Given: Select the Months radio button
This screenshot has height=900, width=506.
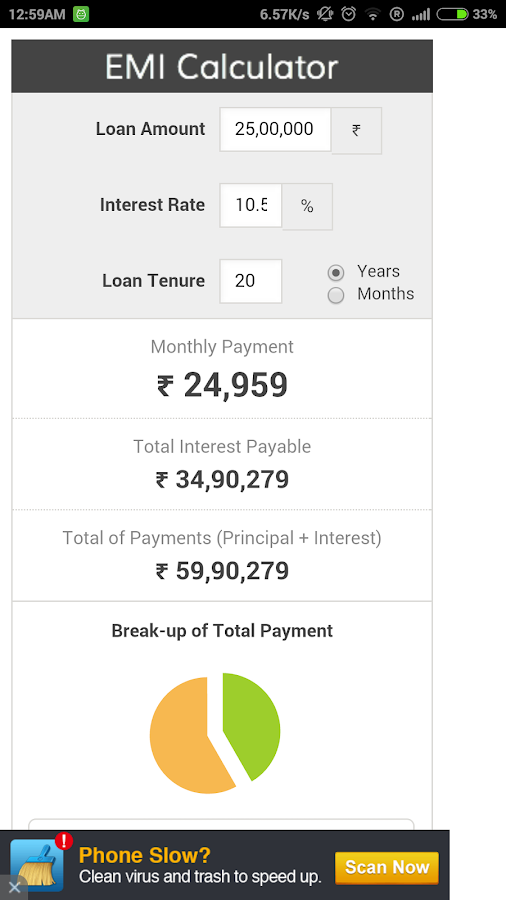Looking at the screenshot, I should tap(336, 296).
